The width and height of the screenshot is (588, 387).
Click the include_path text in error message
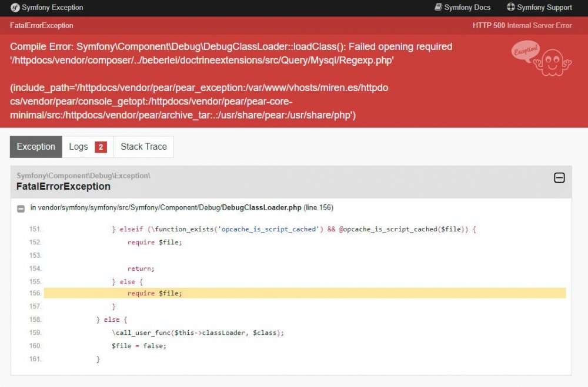199,101
